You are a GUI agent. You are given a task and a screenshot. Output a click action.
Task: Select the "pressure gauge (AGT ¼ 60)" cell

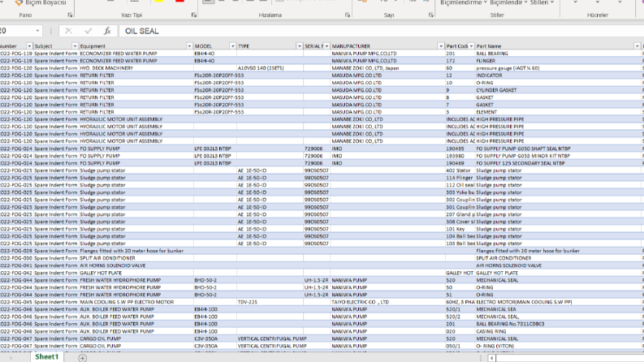tap(558, 68)
